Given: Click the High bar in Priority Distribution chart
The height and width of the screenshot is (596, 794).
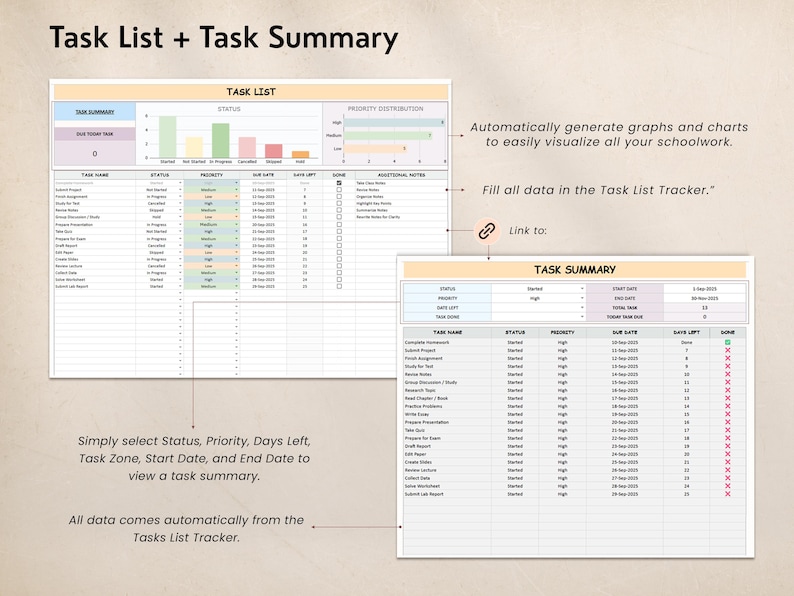Looking at the screenshot, I should [x=394, y=123].
